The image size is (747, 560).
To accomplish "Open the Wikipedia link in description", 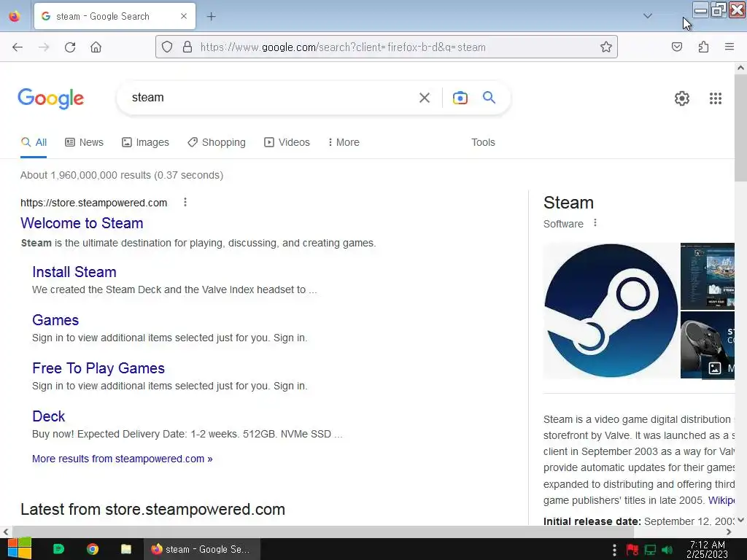I will 721,500.
